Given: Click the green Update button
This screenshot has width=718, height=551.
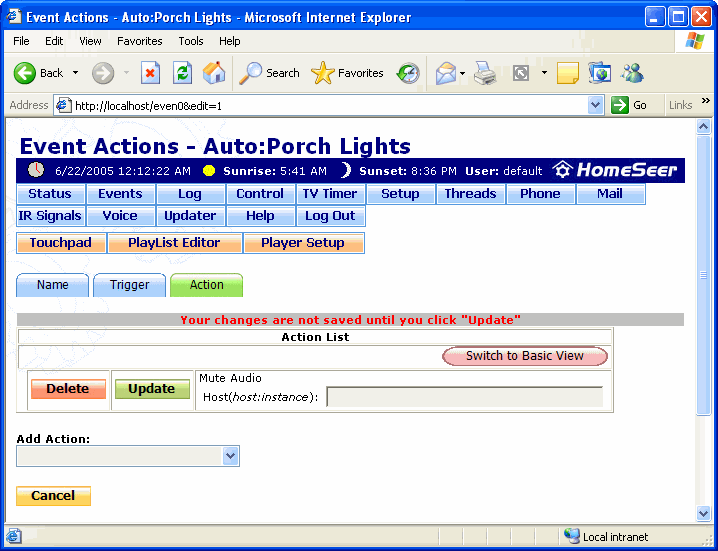Looking at the screenshot, I should click(x=152, y=389).
